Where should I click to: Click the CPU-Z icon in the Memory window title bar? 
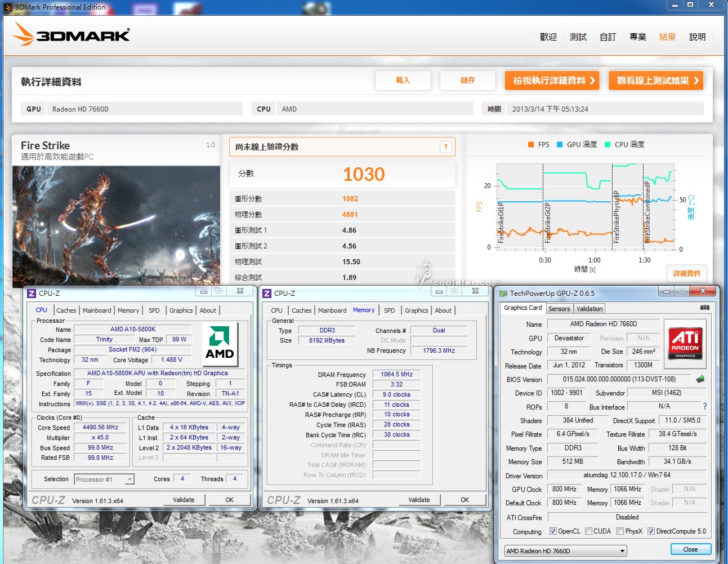[267, 293]
